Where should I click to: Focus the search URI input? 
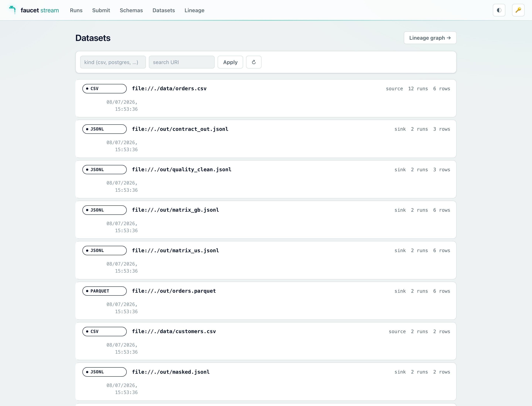[182, 62]
